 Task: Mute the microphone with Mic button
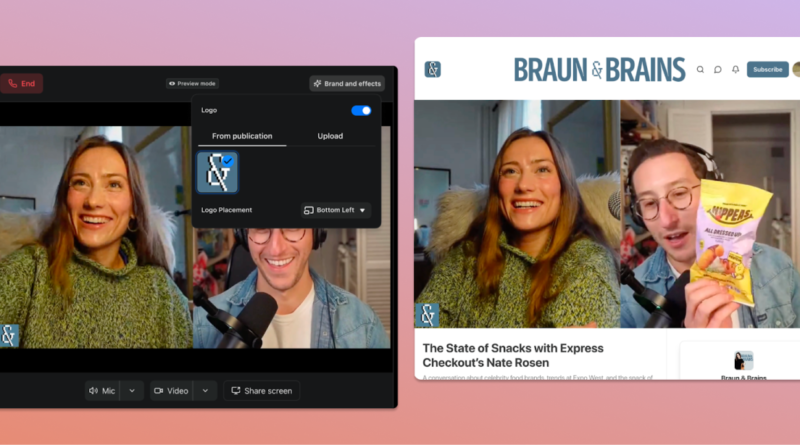[x=101, y=391]
